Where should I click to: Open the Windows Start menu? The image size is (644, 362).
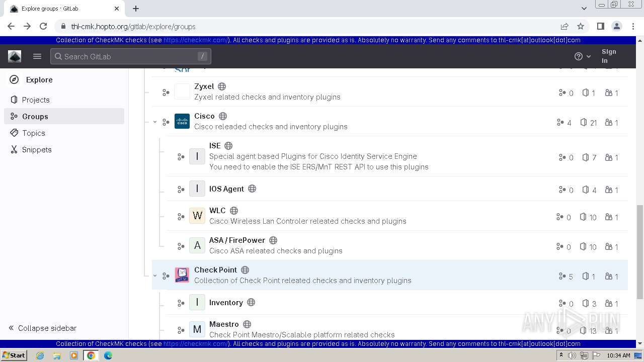point(14,355)
